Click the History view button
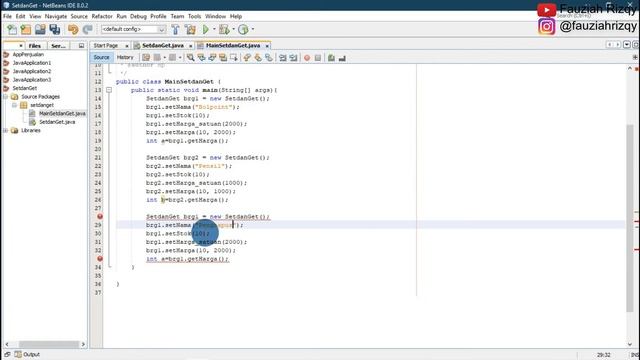This screenshot has width=640, height=360. (x=125, y=58)
